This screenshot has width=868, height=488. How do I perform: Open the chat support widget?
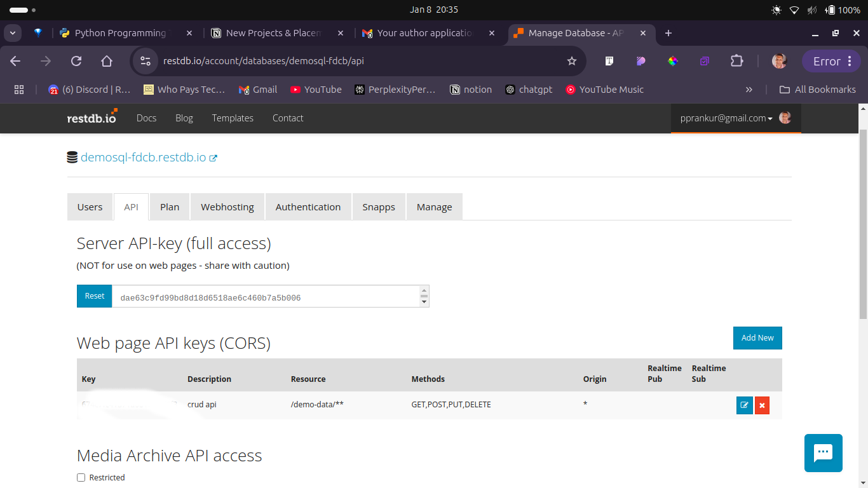[x=824, y=453]
